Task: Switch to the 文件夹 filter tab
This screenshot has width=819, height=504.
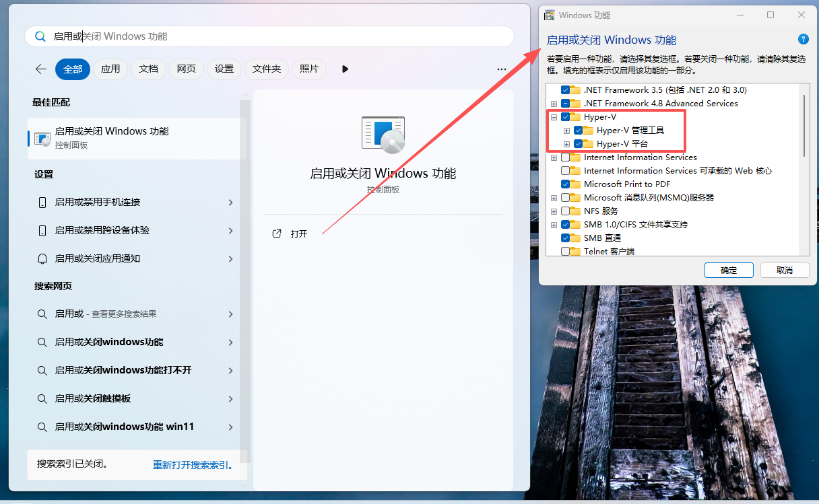Action: tap(267, 69)
